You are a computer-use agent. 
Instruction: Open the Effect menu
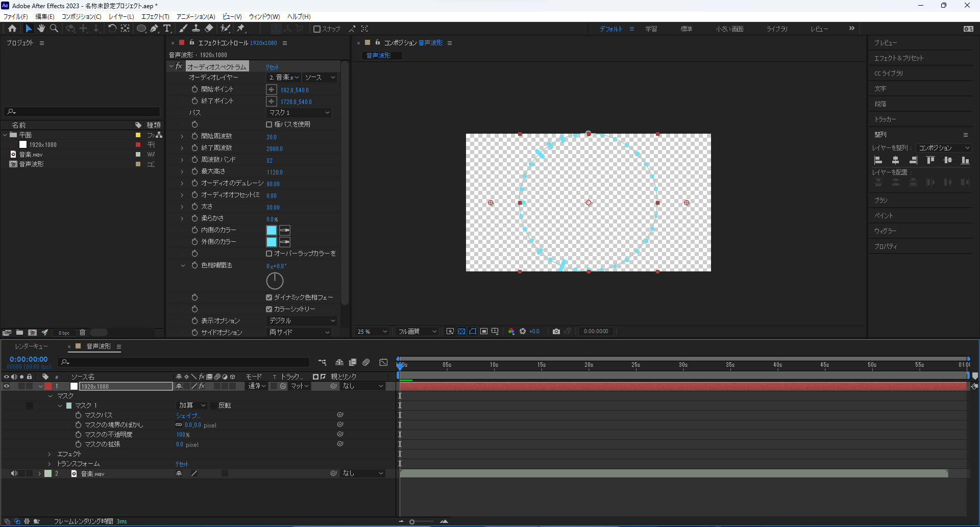(x=155, y=16)
